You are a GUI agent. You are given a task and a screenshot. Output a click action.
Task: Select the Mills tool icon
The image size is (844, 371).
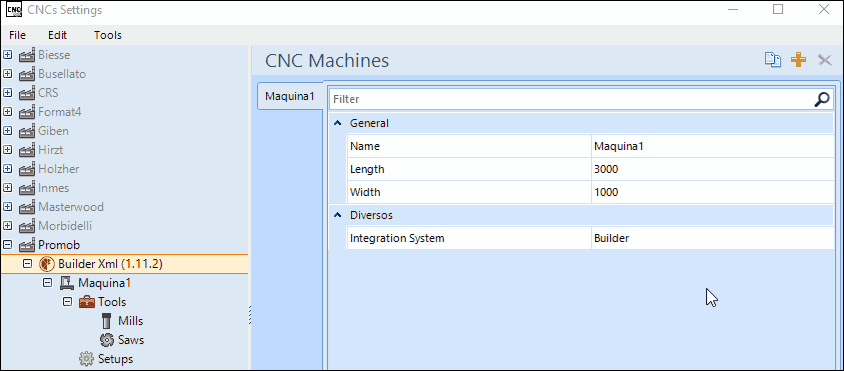pos(107,321)
